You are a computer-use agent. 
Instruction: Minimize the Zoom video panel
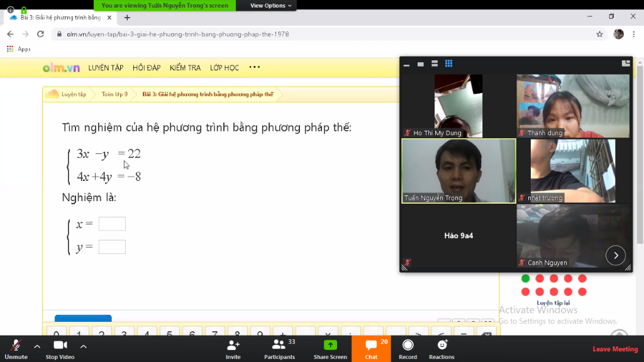(x=407, y=65)
